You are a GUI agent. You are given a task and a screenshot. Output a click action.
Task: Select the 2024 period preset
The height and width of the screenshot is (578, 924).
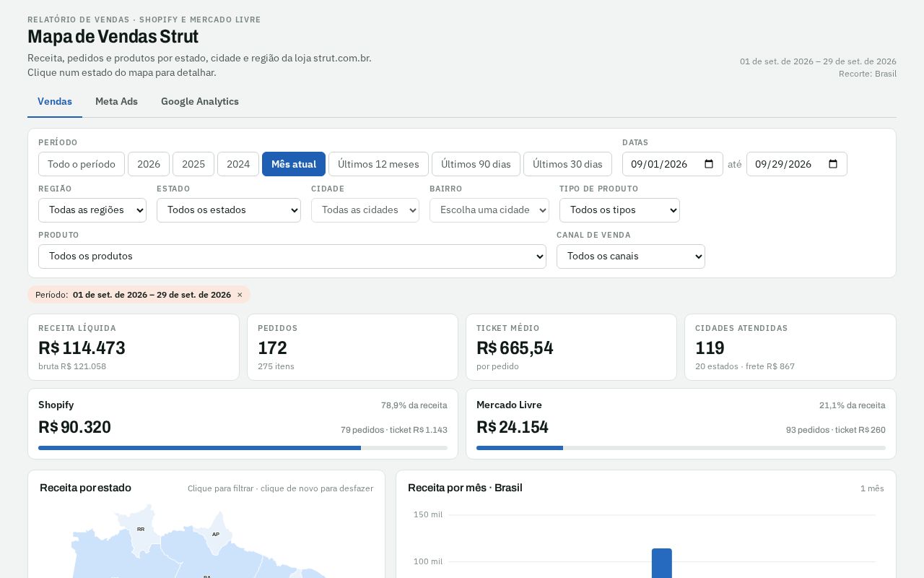click(x=238, y=164)
